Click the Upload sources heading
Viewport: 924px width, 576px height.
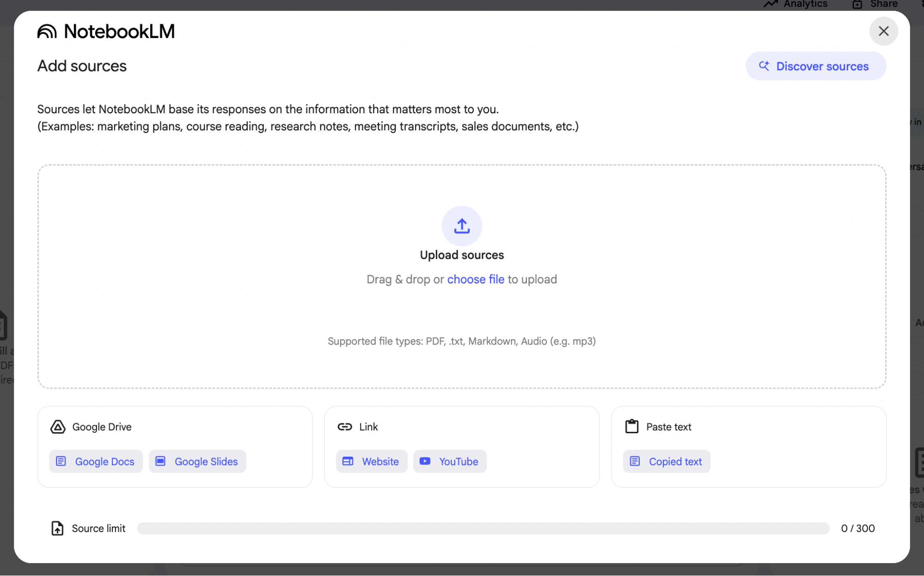[x=462, y=255]
